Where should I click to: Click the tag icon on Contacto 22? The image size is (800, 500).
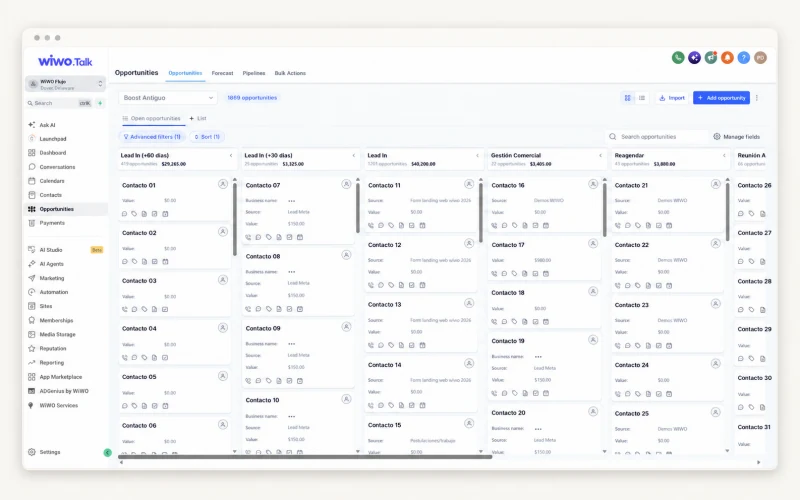(638, 286)
